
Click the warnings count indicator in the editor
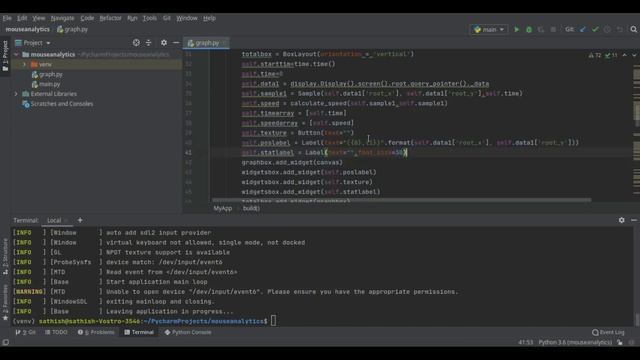coord(595,55)
